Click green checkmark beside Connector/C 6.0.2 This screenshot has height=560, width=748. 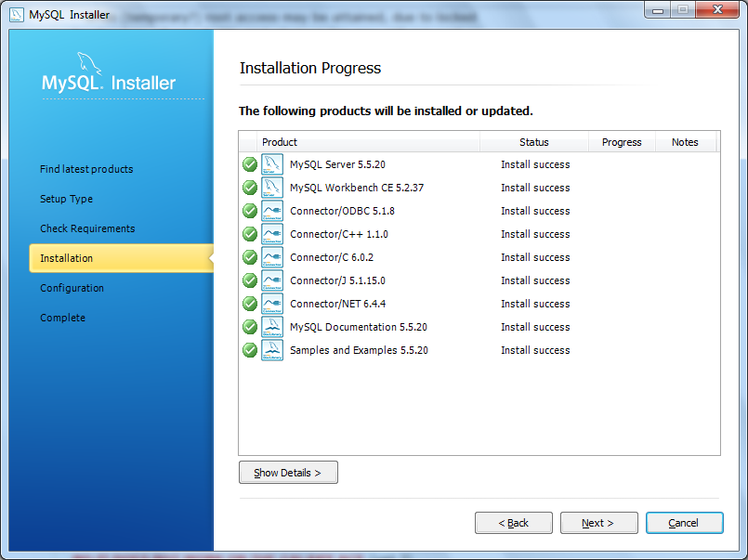[x=250, y=257]
